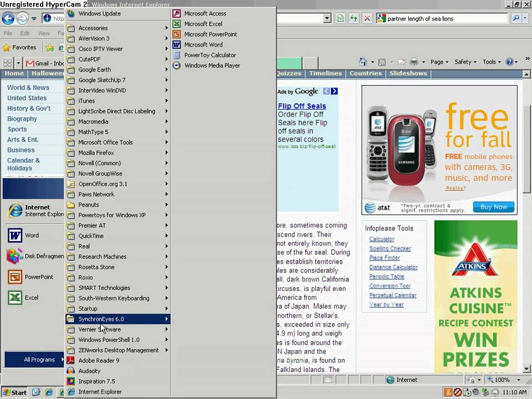Open the Conversion Tool link

[x=390, y=286]
